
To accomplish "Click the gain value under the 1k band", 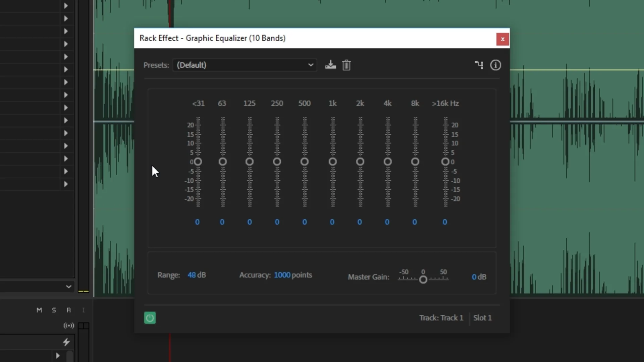I will point(332,222).
